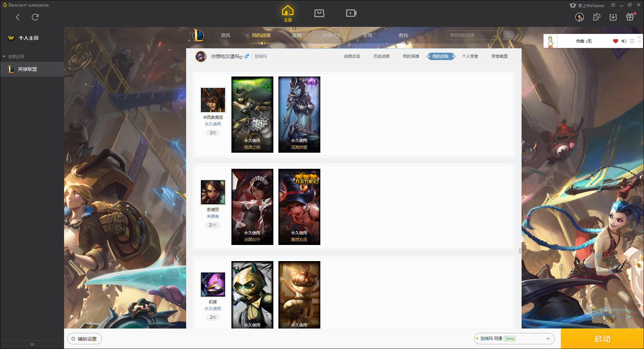
Task: Click the sidebar bottom menu handle
Action: pos(32,344)
